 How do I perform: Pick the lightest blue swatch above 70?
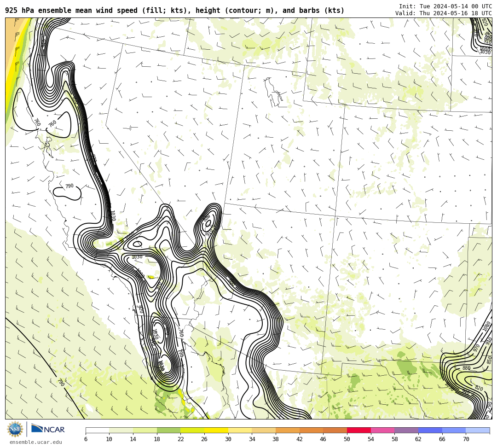478,430
